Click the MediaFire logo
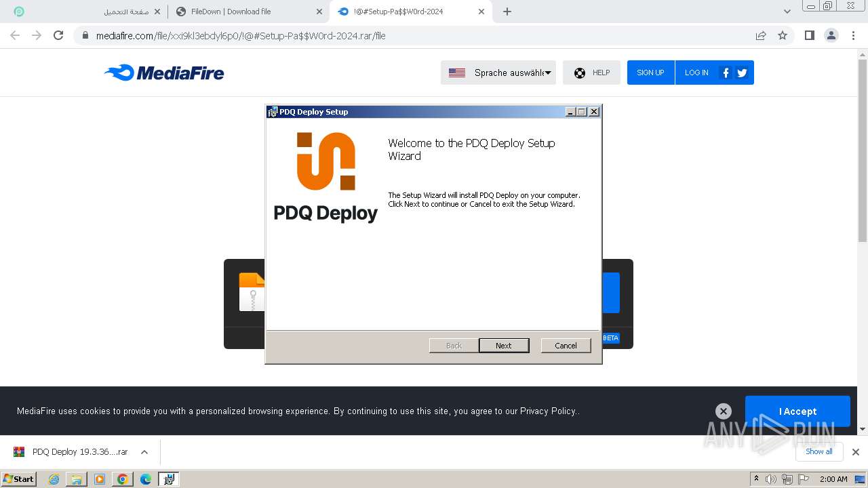This screenshot has width=868, height=488. pyautogui.click(x=164, y=73)
